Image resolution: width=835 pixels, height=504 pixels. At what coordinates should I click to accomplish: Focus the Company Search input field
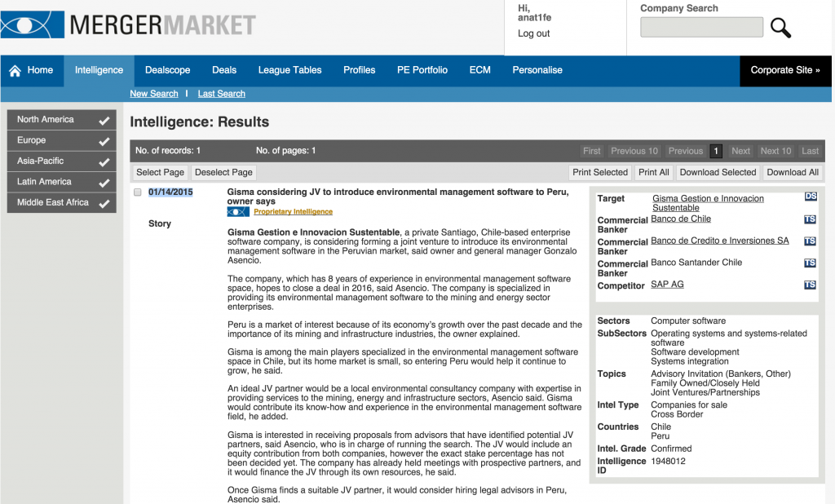702,27
